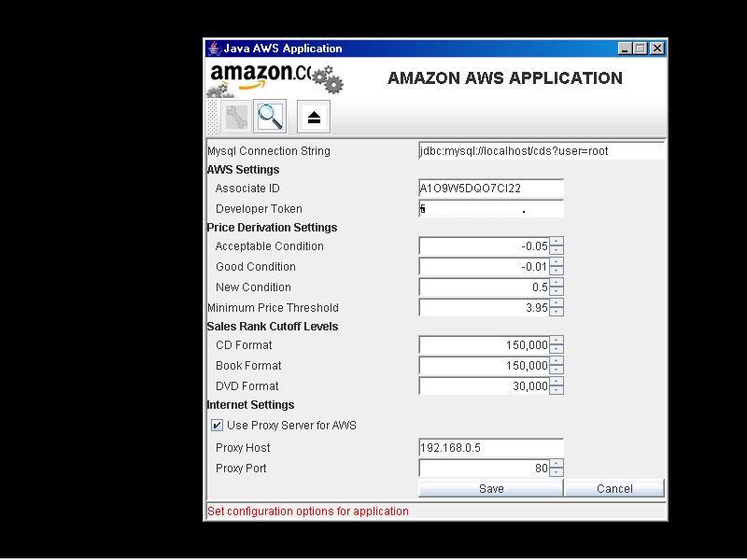
Task: Decrease the Minimum Price Threshold value
Action: click(556, 312)
